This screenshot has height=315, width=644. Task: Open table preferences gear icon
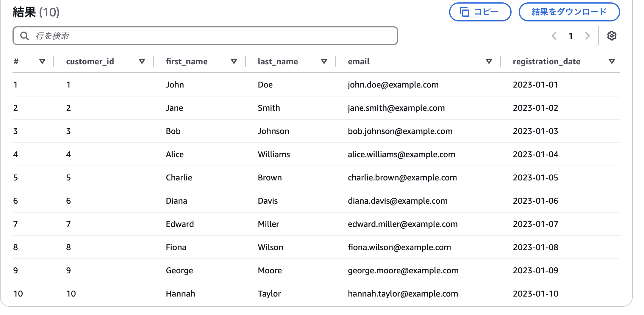612,36
